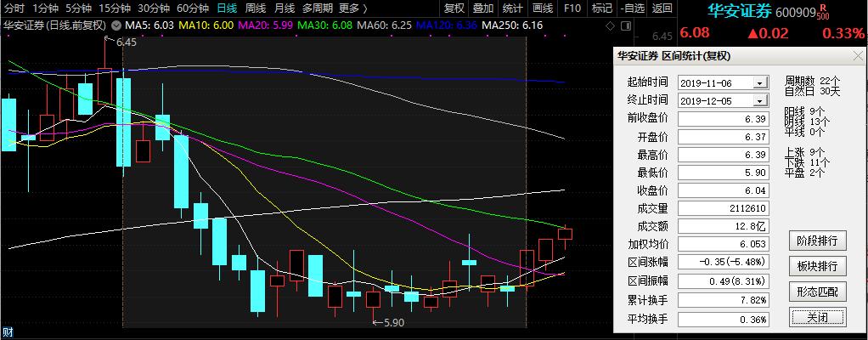
Task: Close the 区间统计 dialog with the X icon
Action: point(858,56)
